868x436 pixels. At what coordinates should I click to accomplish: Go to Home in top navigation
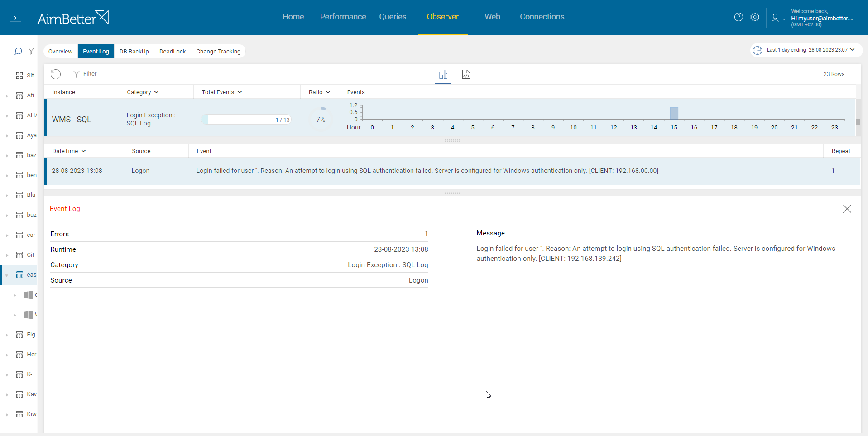293,17
